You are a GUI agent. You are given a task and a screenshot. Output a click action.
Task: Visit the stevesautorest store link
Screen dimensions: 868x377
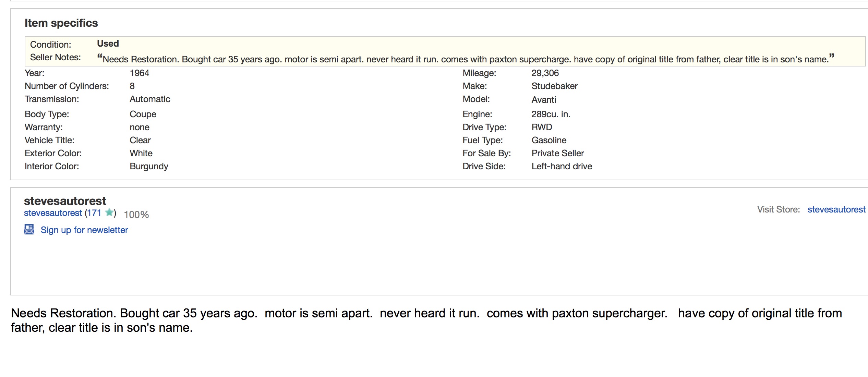(x=836, y=209)
